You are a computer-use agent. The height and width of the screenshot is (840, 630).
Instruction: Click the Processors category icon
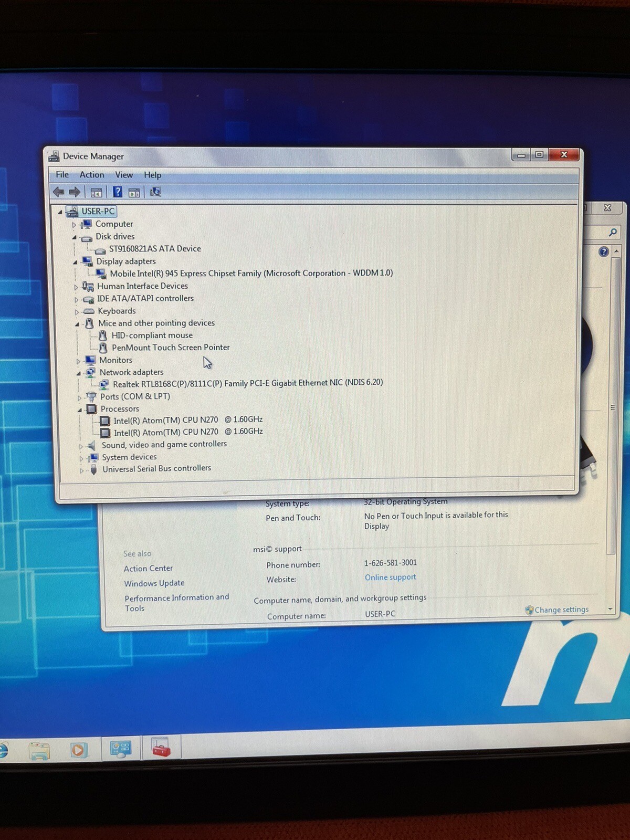pyautogui.click(x=91, y=409)
